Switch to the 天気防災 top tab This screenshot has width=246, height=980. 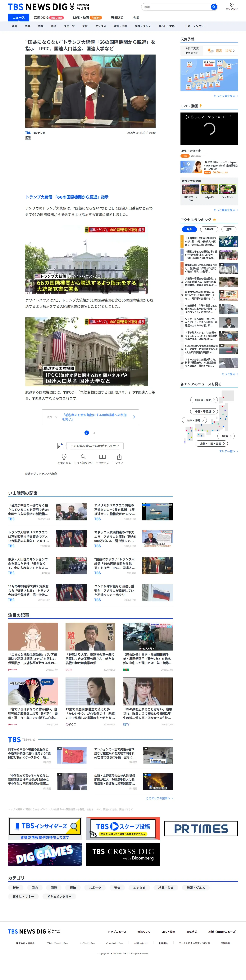click(117, 17)
